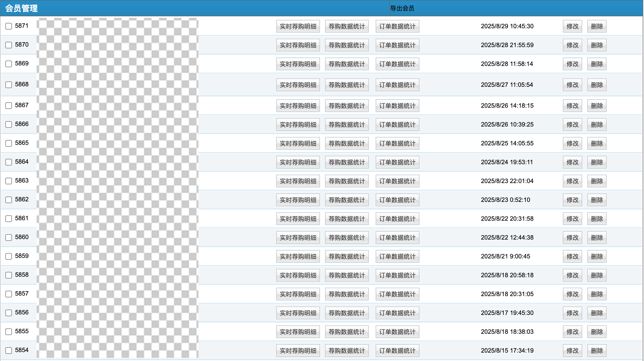Delete member 5866 with 删除 button
Viewport: 644px width, 361px height.
click(x=596, y=124)
